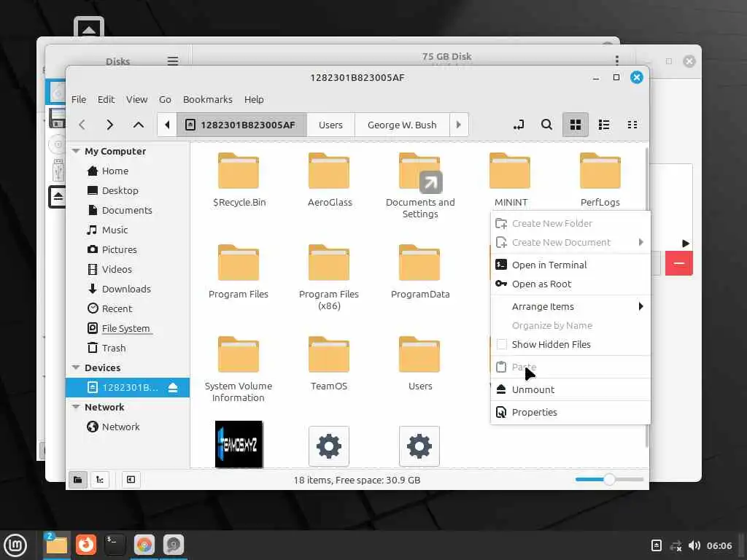Show tree view sidebar button
The image size is (747, 560).
100,480
